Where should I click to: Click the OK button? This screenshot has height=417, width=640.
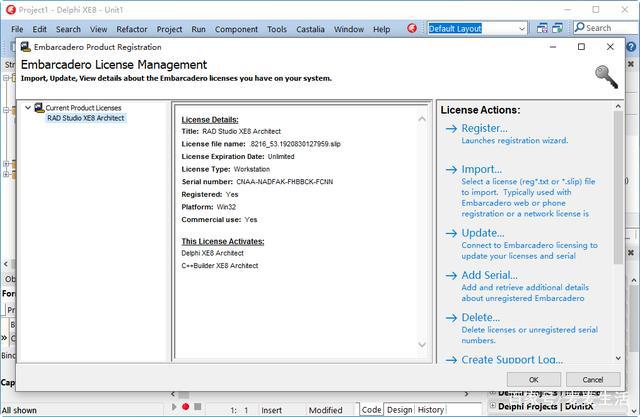[533, 379]
